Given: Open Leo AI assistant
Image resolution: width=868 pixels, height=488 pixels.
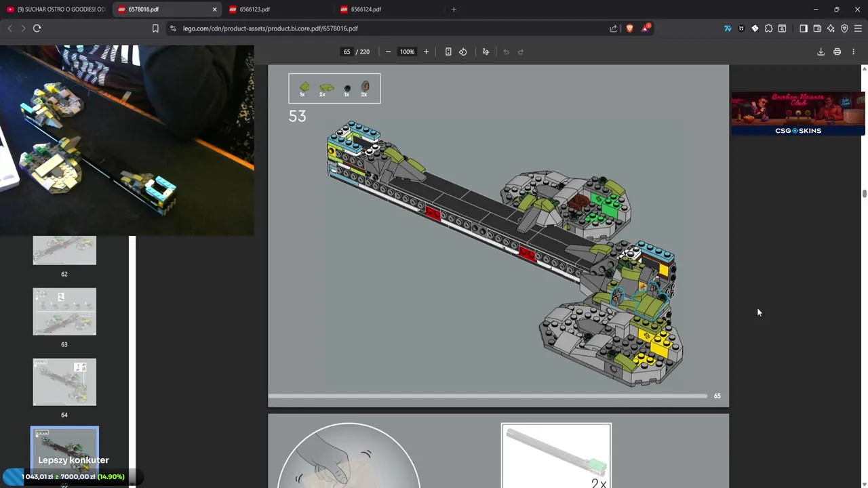Looking at the screenshot, I should tap(831, 28).
